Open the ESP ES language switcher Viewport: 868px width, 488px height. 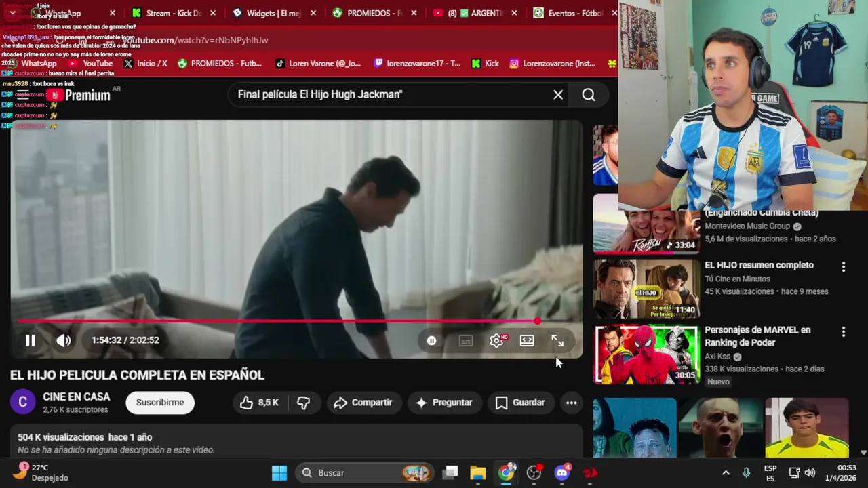(x=770, y=473)
